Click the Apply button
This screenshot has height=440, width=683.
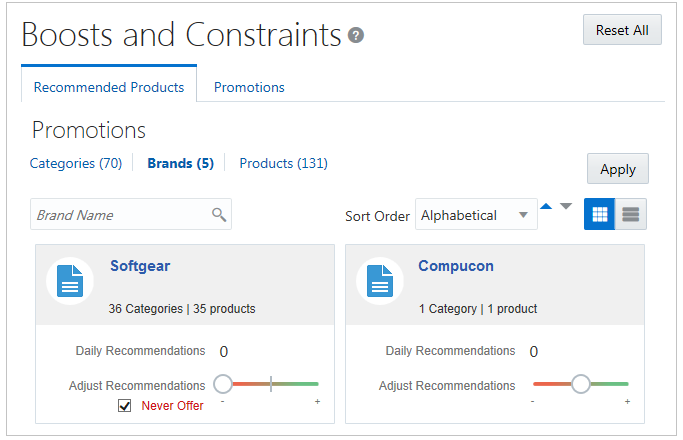tap(617, 169)
